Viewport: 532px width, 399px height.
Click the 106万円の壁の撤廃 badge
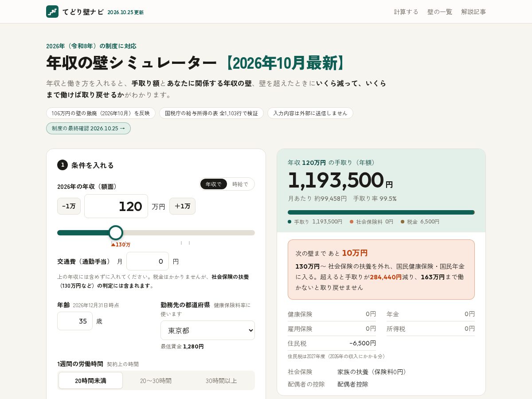click(x=101, y=113)
